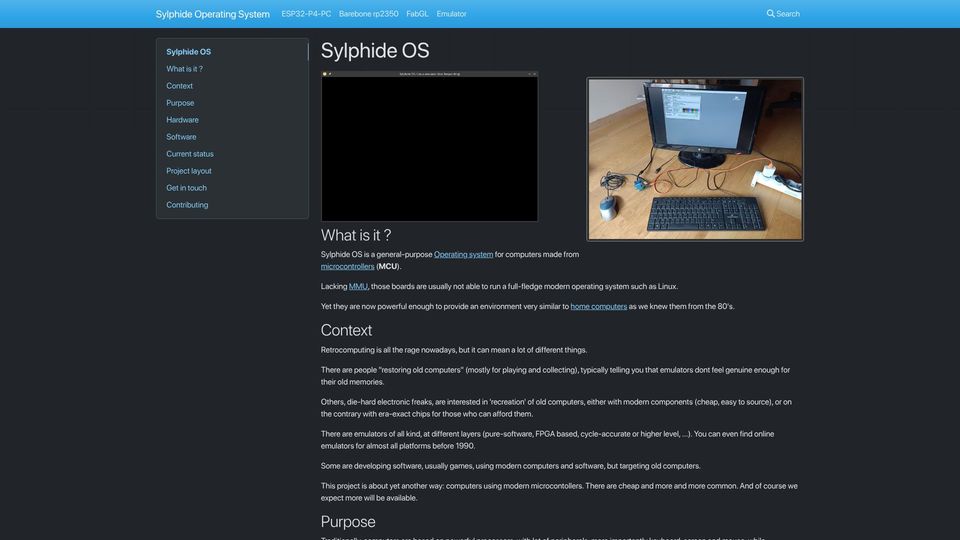Viewport: 960px width, 540px height.
Task: Open Project layout in the sidebar
Action: click(189, 171)
